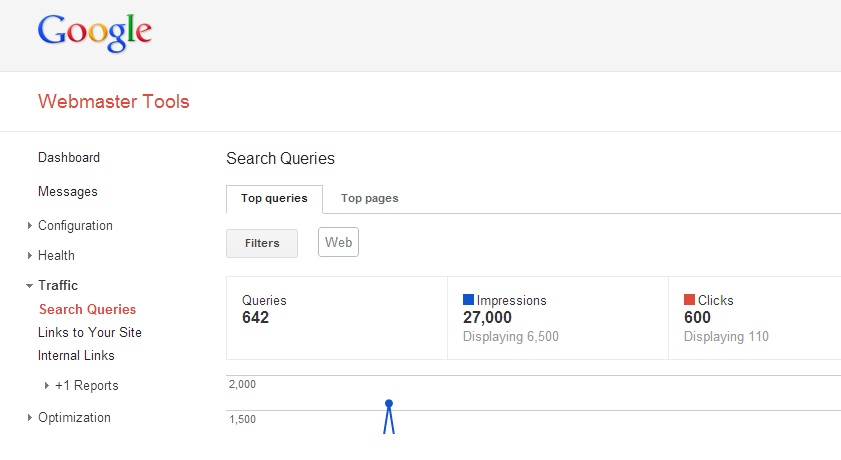Click the Queries 642 value
841x460 pixels.
pos(255,317)
